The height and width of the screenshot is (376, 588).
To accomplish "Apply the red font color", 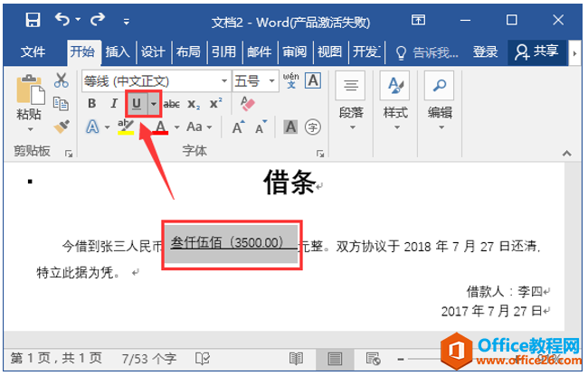I will tap(160, 127).
